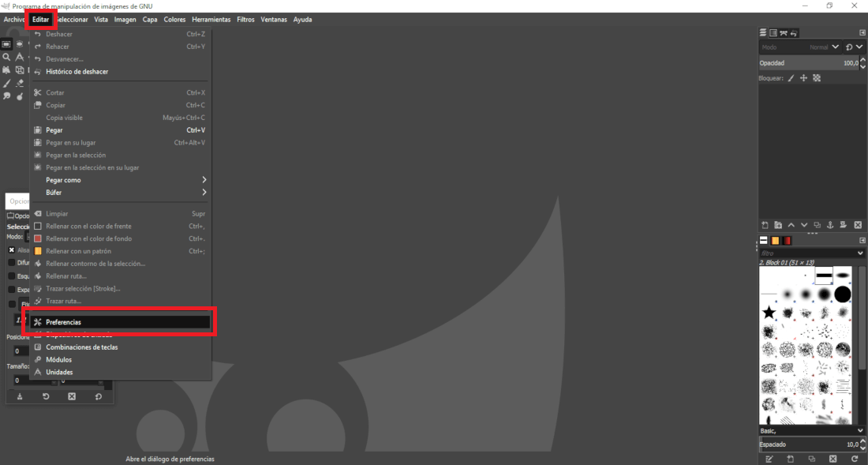Screen dimensions: 868x465
Task: Select the Paintbrush tool
Action: [x=6, y=83]
